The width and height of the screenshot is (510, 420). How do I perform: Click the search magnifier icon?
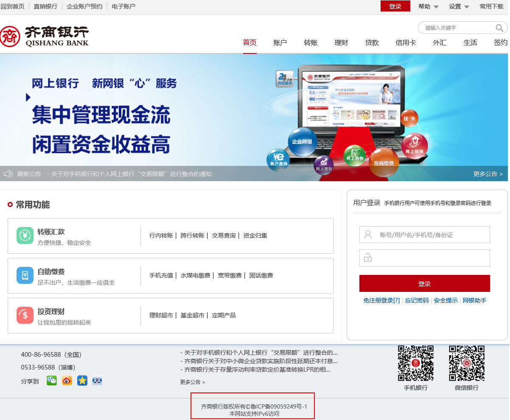[499, 28]
